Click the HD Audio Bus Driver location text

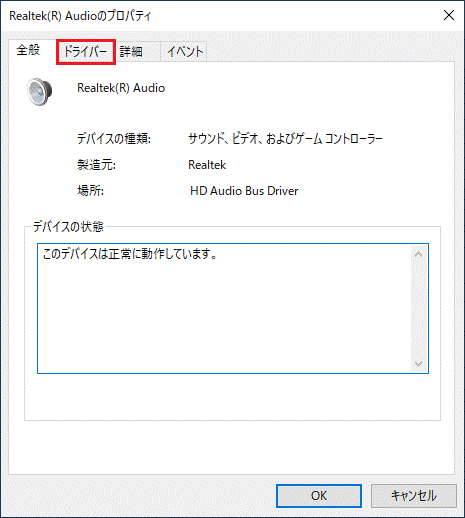244,191
